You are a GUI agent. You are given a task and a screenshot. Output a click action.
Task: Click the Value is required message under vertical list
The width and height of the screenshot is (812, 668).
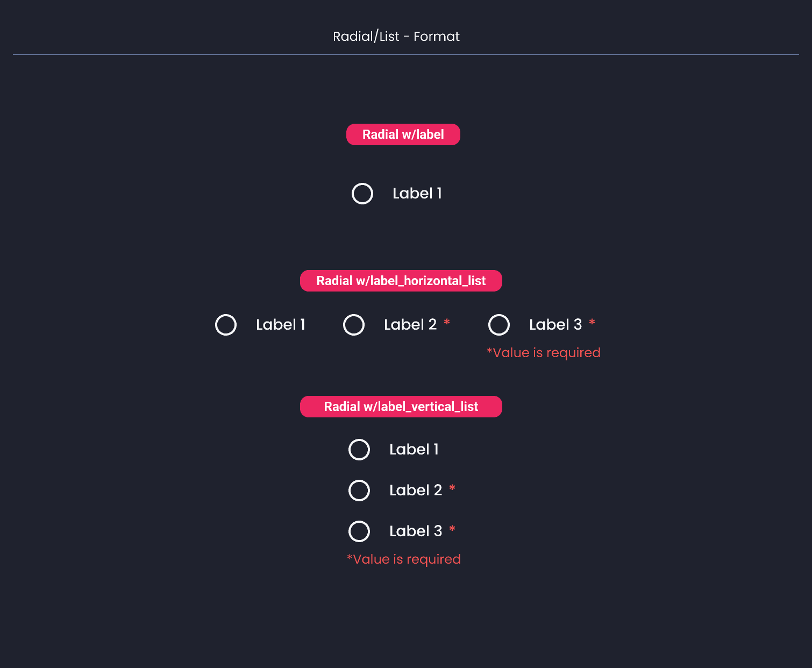404,559
